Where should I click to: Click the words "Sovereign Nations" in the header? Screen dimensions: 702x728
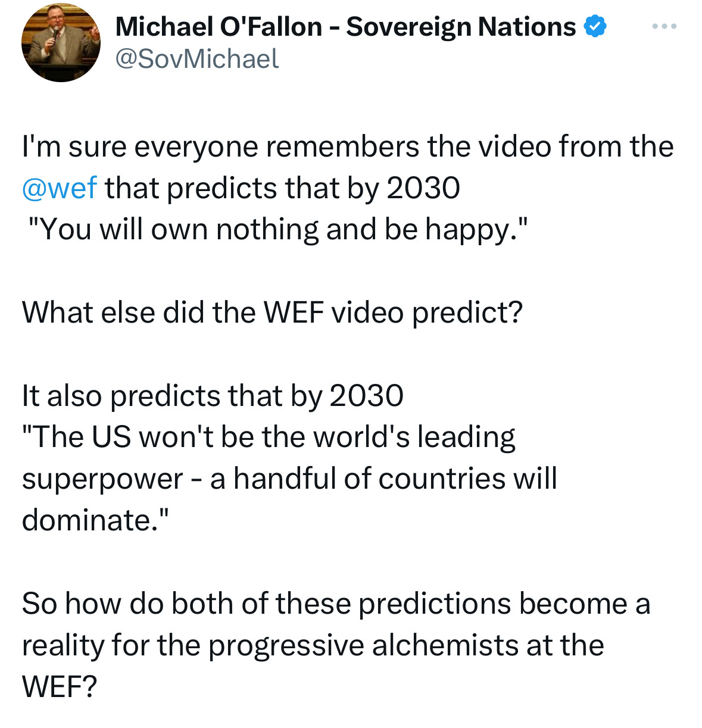click(461, 27)
